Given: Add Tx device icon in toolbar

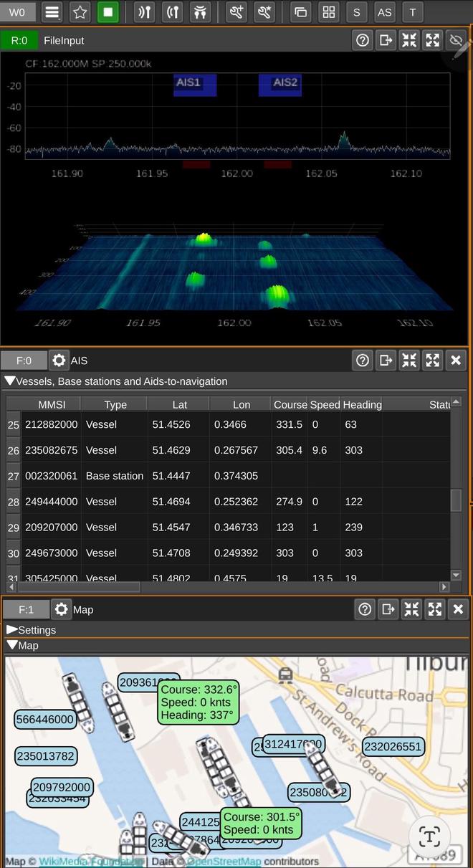Looking at the screenshot, I should [x=172, y=12].
